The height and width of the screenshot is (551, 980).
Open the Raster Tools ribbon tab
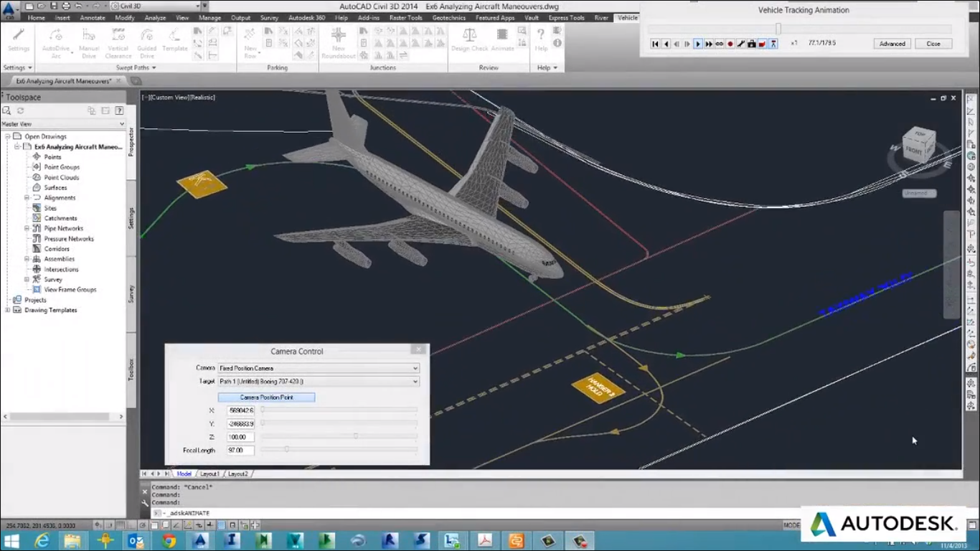(x=405, y=17)
